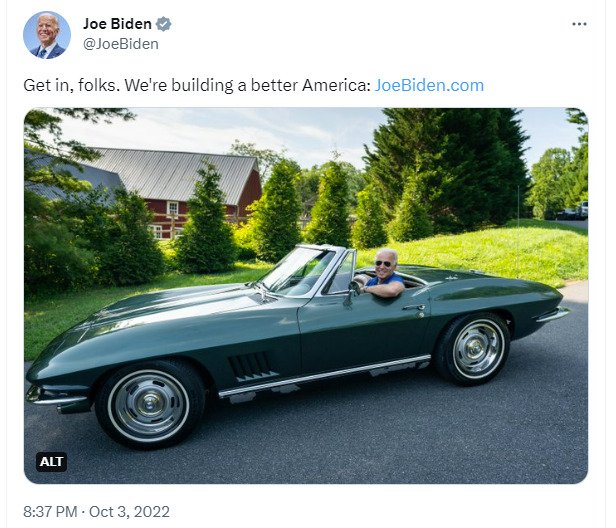
Task: Open the tweet's more options menu
Action: pos(579,23)
